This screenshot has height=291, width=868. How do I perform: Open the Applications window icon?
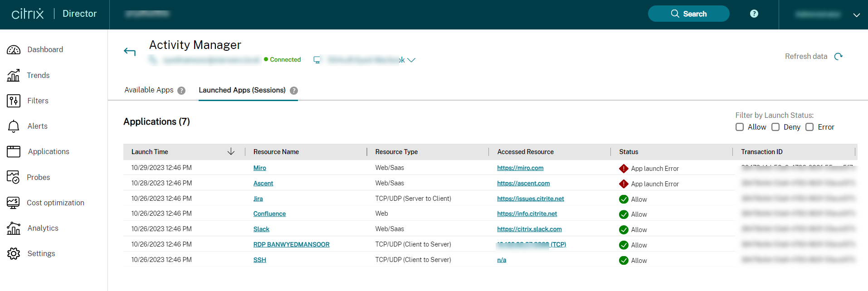[x=14, y=151]
